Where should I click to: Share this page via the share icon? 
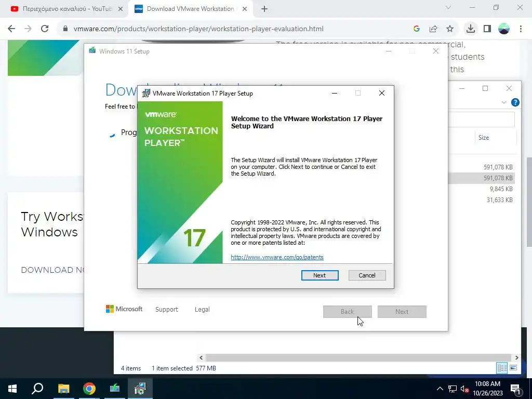tap(433, 29)
